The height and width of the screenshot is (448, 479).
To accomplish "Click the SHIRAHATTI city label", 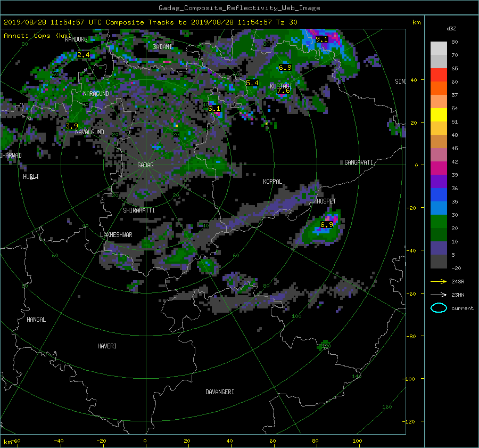I will pyautogui.click(x=139, y=210).
